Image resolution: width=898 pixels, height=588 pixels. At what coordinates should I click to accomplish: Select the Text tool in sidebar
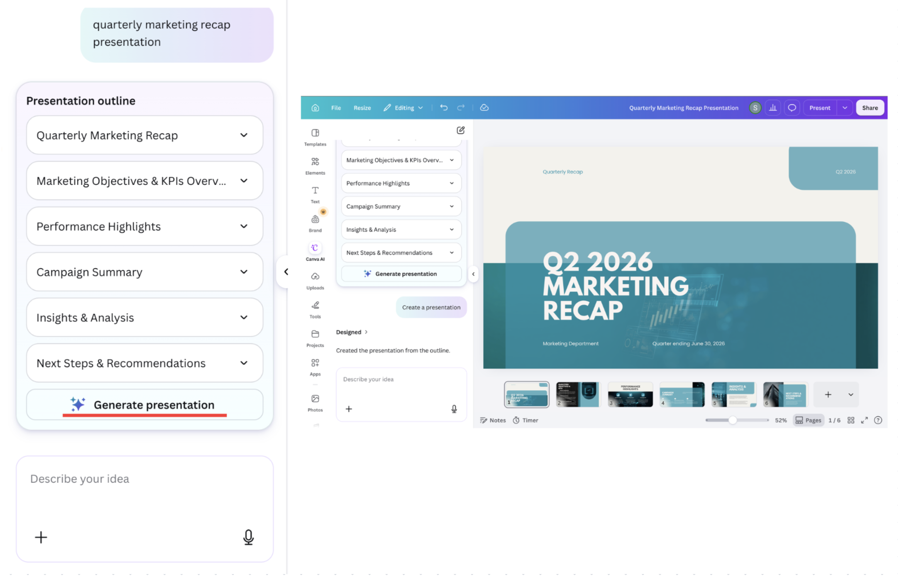tap(315, 194)
